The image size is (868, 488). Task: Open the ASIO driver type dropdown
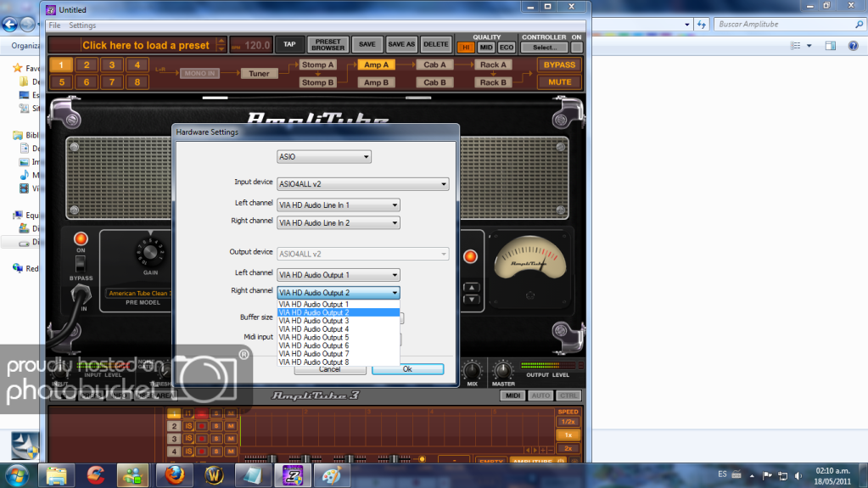tap(324, 157)
